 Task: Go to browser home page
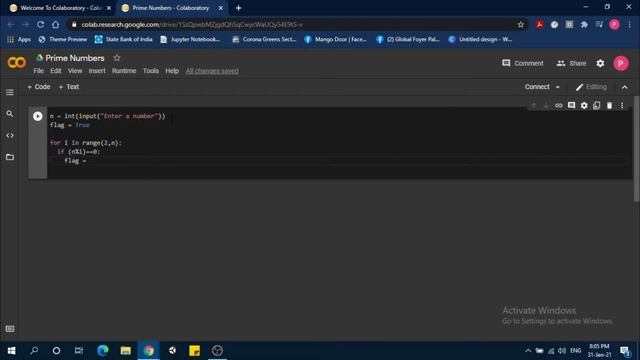coord(56,24)
